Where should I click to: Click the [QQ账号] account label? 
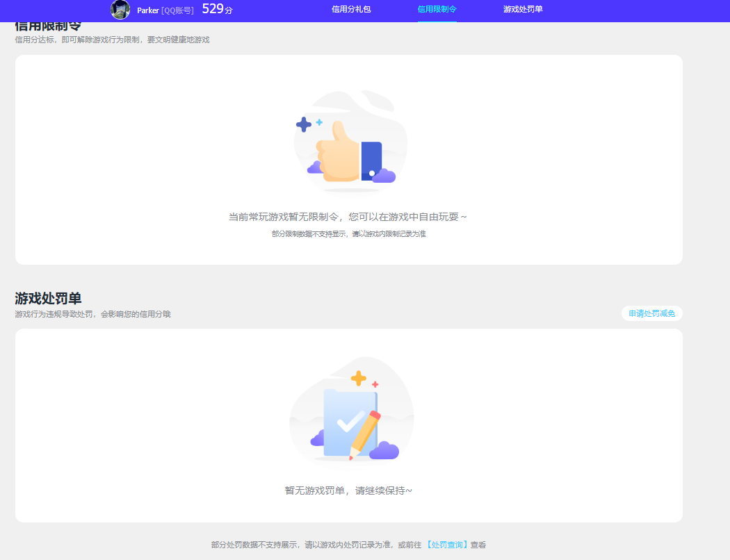[x=178, y=10]
